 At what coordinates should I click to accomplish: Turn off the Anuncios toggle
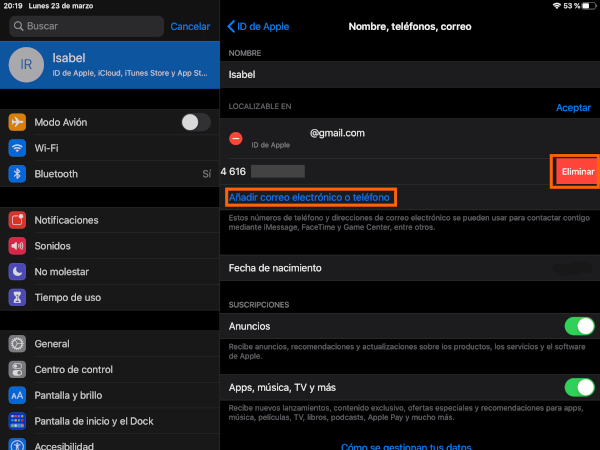(579, 326)
